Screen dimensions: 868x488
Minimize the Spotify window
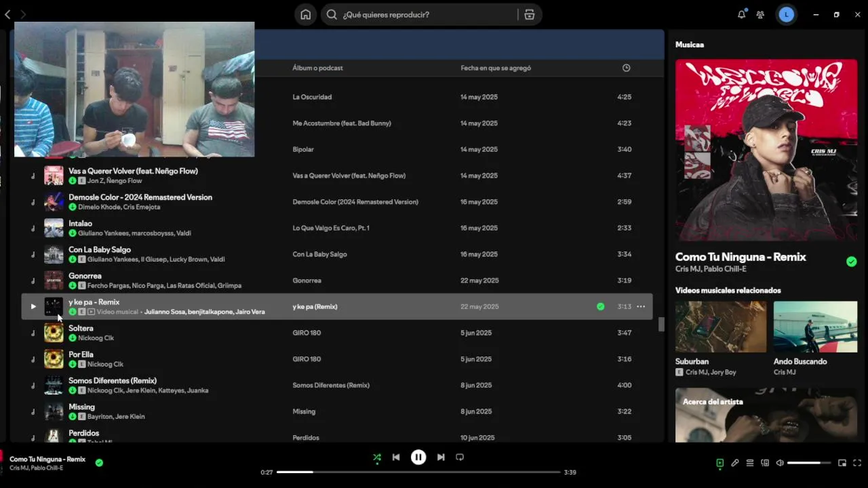(816, 14)
